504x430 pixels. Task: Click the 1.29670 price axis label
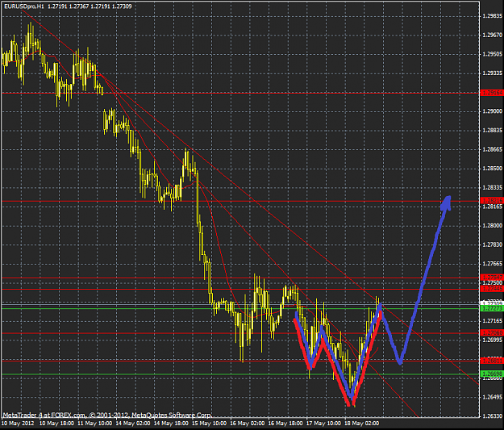tap(492, 35)
